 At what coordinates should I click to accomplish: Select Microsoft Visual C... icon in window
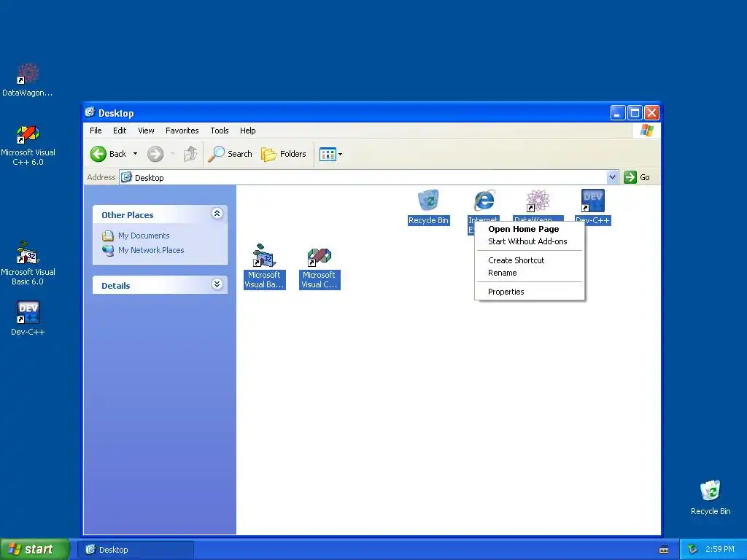click(x=320, y=268)
